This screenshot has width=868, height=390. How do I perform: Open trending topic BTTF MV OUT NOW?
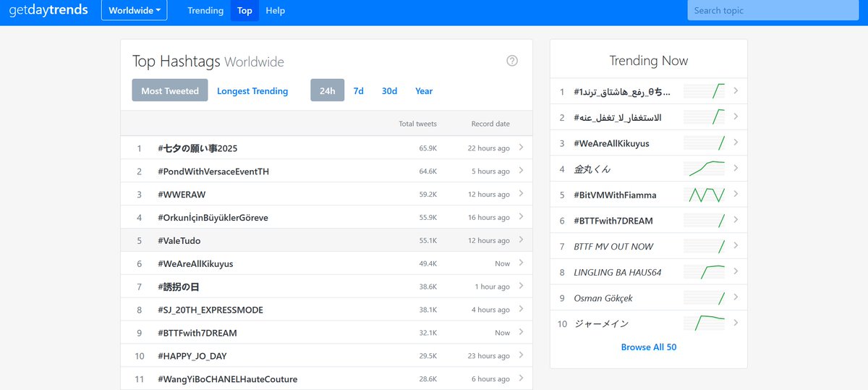coord(613,246)
